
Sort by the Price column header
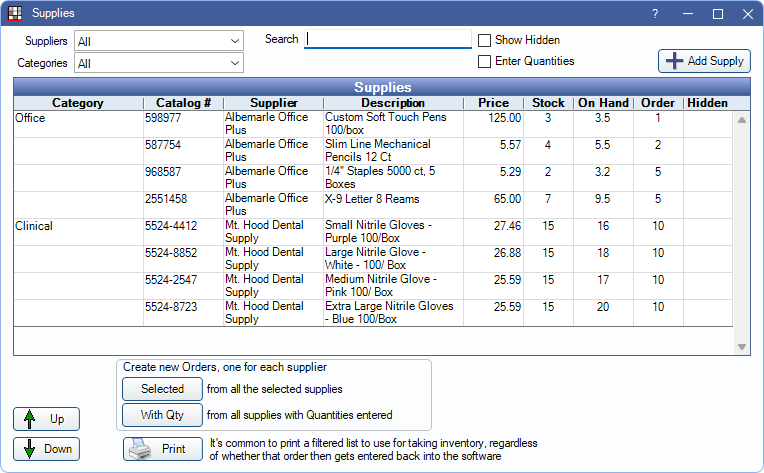(493, 103)
